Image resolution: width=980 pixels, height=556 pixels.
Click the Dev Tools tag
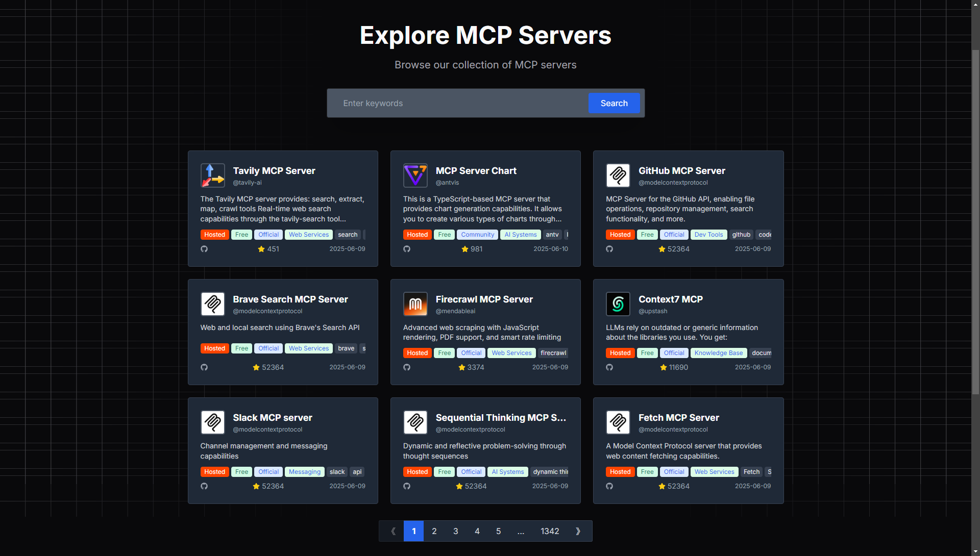tap(708, 235)
